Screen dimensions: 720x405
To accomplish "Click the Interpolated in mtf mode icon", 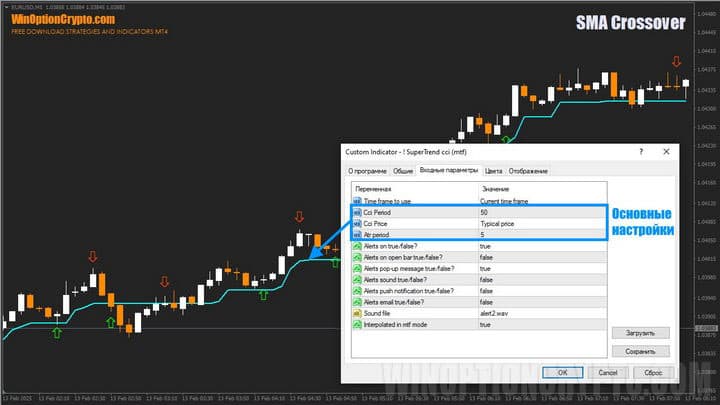I will click(356, 324).
